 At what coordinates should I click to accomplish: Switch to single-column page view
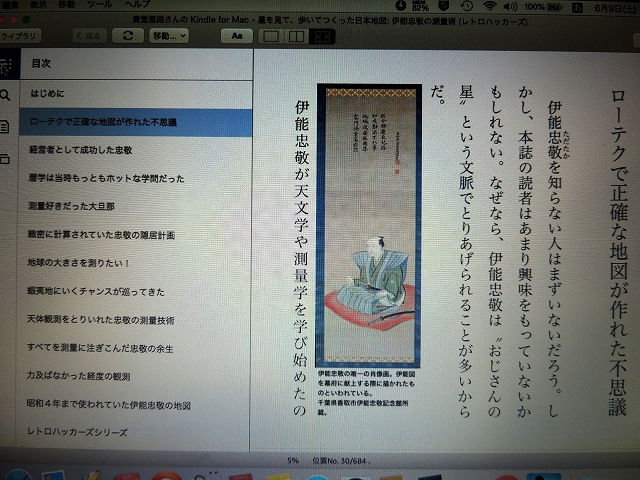coord(271,36)
